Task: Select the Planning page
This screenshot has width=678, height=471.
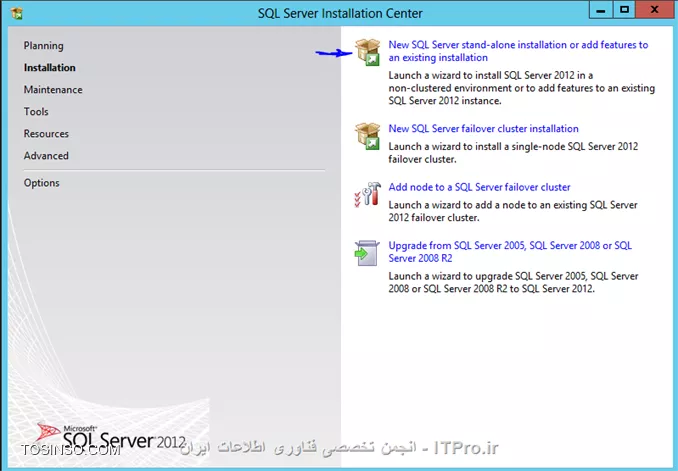Action: 44,46
